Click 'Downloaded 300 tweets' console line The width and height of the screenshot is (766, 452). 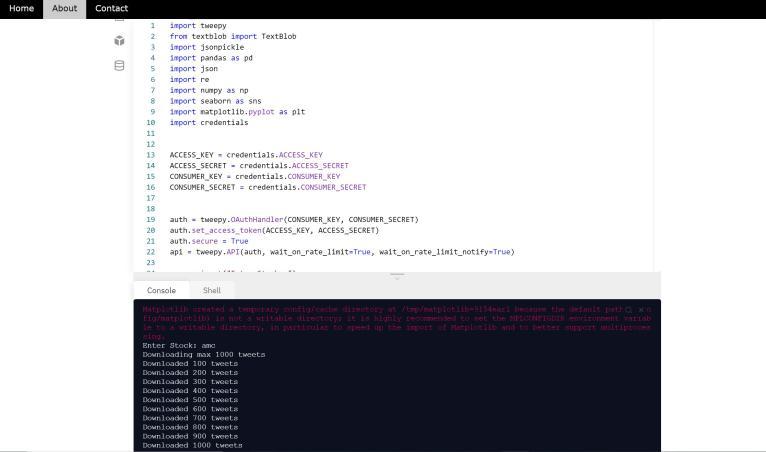point(190,382)
